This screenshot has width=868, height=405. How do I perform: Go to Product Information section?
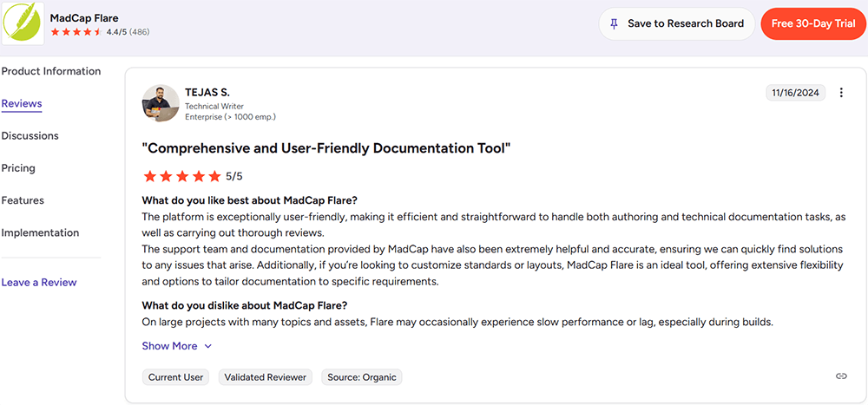(51, 71)
